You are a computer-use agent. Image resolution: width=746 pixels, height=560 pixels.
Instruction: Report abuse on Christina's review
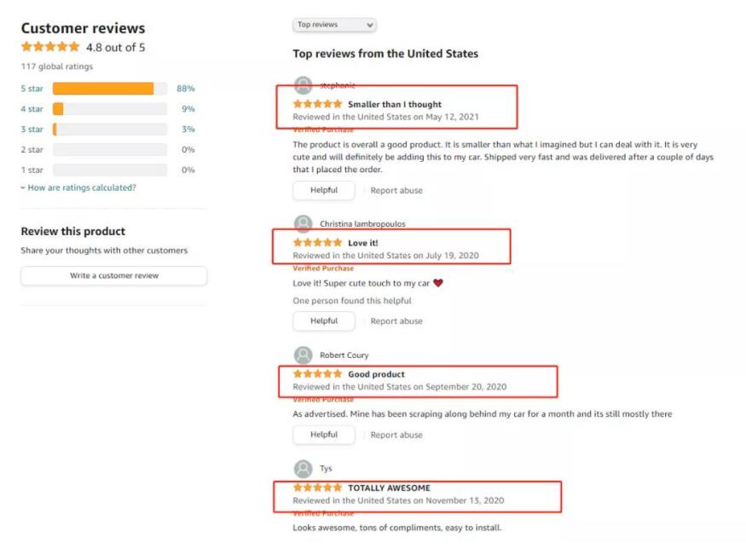[x=396, y=321]
